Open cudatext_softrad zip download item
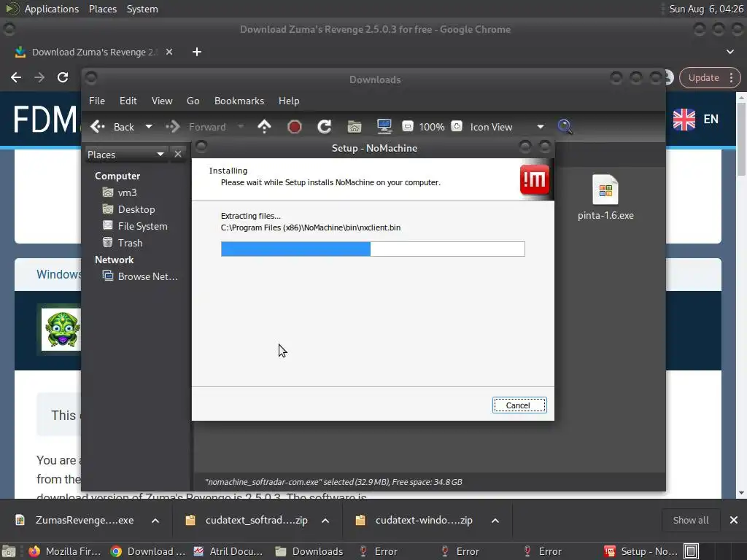The width and height of the screenshot is (747, 560). point(248,520)
